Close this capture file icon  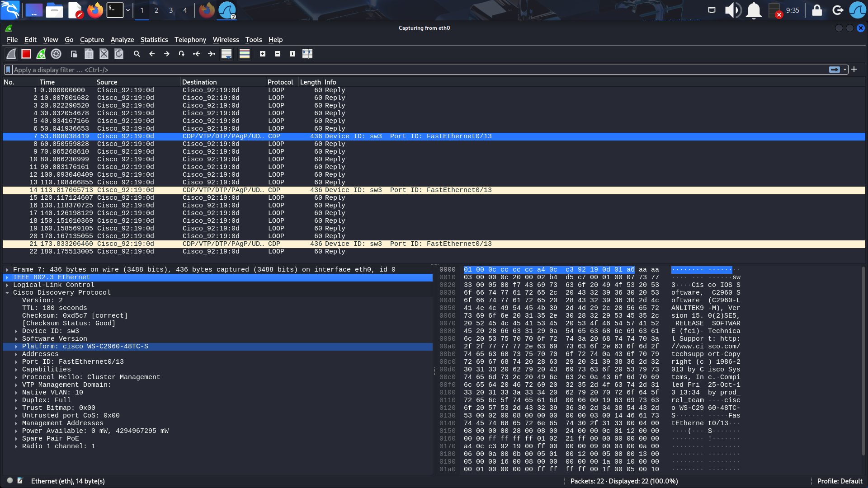coord(104,54)
